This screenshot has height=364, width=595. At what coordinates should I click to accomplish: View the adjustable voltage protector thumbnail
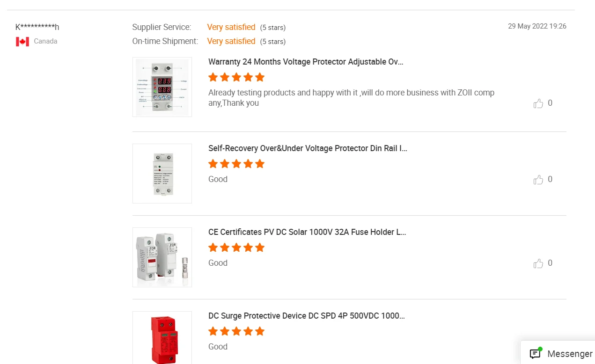coord(162,87)
